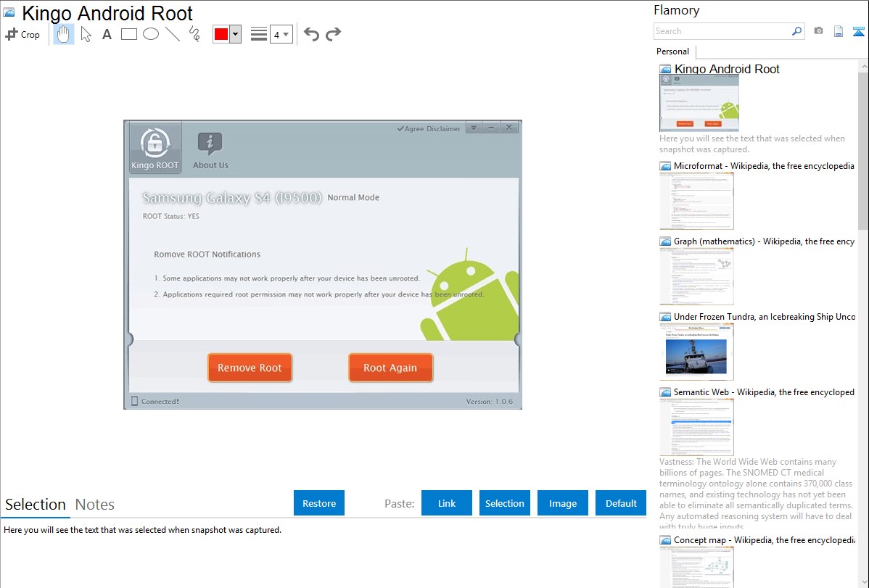The height and width of the screenshot is (588, 869).
Task: Click the upload tray icon in Flamory header
Action: tap(858, 31)
